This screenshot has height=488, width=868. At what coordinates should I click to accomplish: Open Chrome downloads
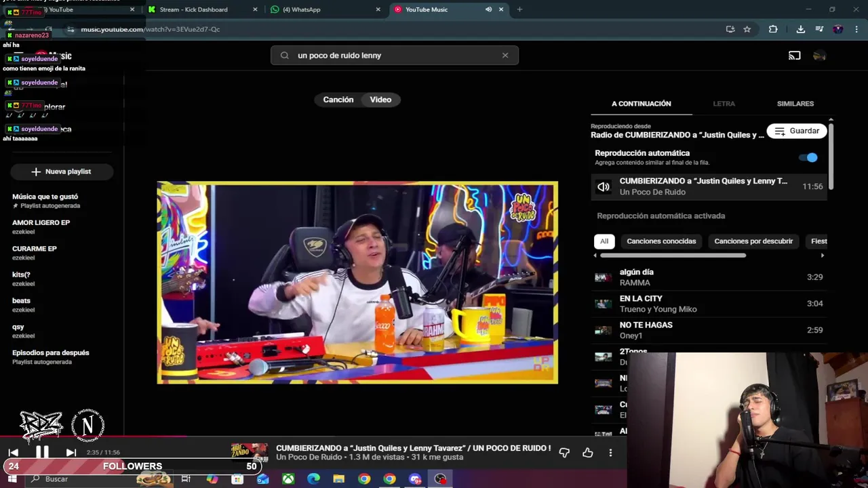[x=800, y=29]
